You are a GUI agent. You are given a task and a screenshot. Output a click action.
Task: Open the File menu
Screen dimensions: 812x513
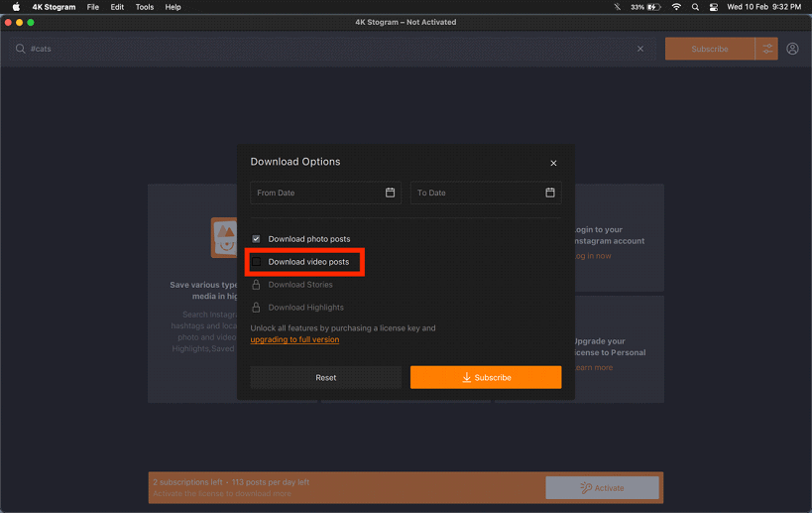[92, 7]
